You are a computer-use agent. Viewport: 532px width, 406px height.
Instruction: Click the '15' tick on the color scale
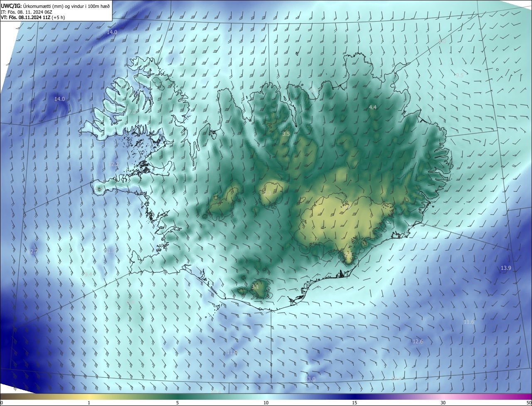pos(355,403)
